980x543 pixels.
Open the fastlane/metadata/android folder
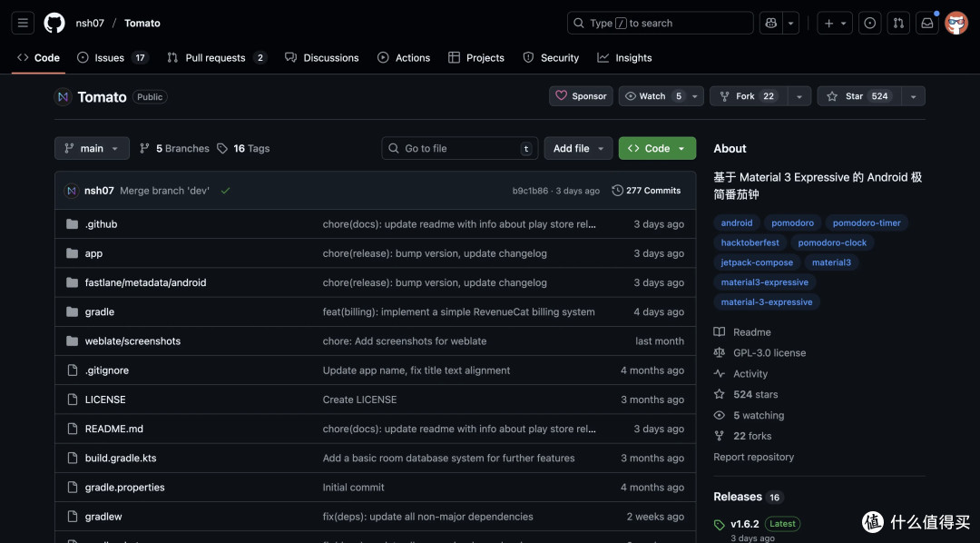point(145,282)
